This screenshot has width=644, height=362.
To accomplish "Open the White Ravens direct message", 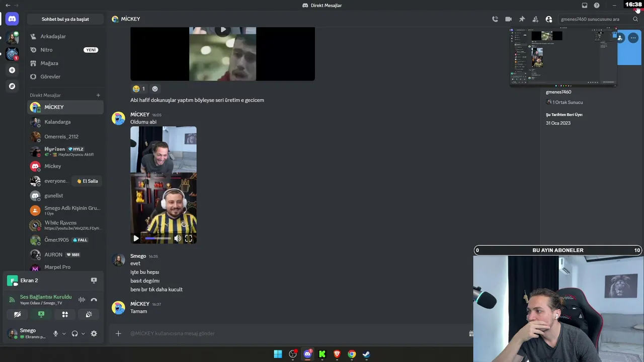I will (65, 225).
